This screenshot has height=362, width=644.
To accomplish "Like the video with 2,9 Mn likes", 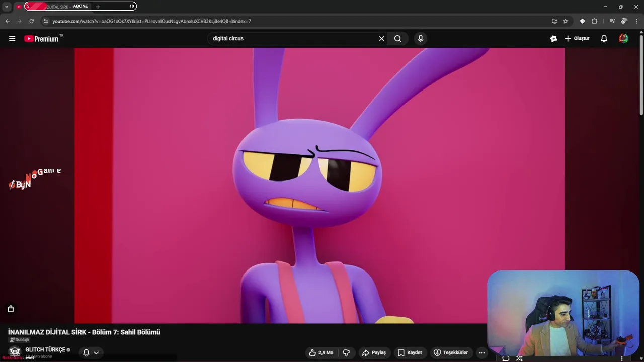I will [321, 353].
